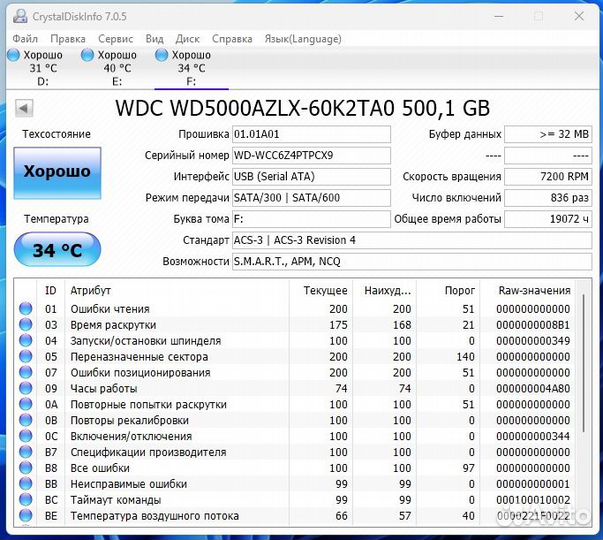Open the Вид menu
The height and width of the screenshot is (540, 603).
pyautogui.click(x=154, y=39)
